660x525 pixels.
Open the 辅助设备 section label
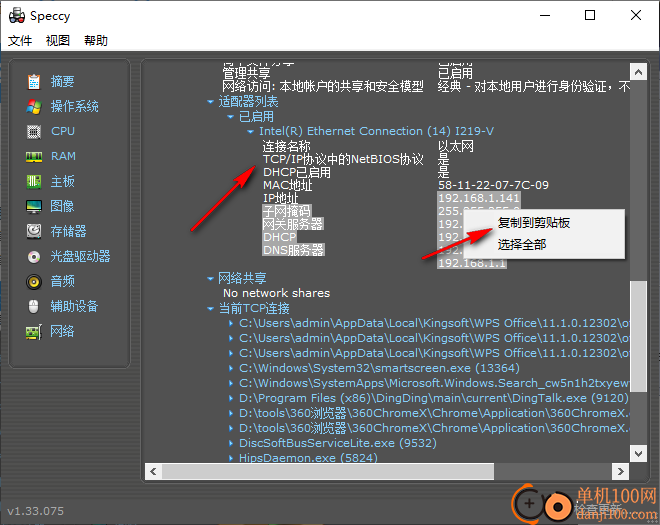pyautogui.click(x=74, y=306)
